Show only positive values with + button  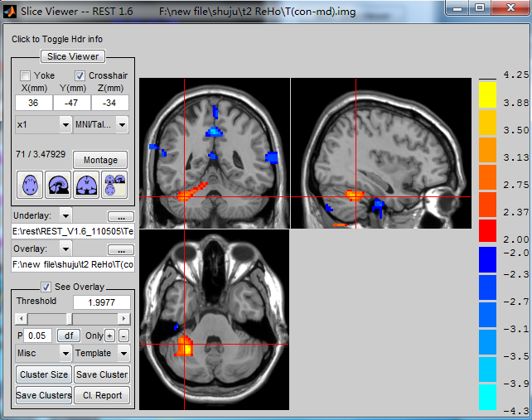click(109, 336)
